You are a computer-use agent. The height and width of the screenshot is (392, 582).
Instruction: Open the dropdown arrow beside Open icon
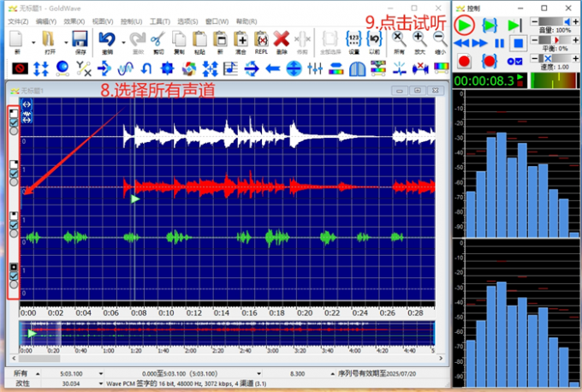pyautogui.click(x=66, y=42)
